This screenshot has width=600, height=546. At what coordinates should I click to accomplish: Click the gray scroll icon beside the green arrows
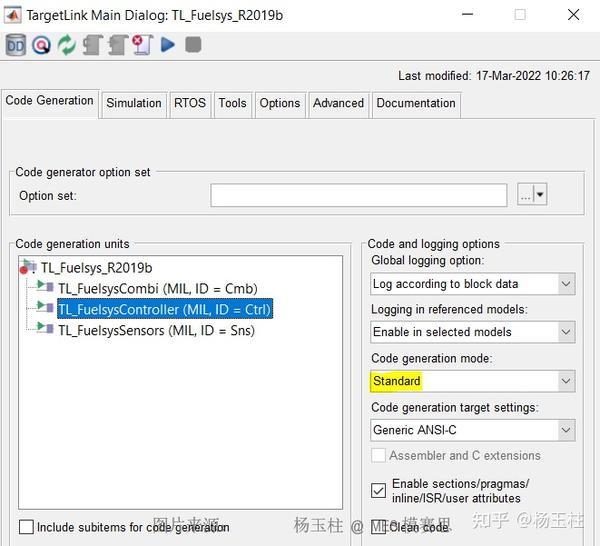(92, 45)
